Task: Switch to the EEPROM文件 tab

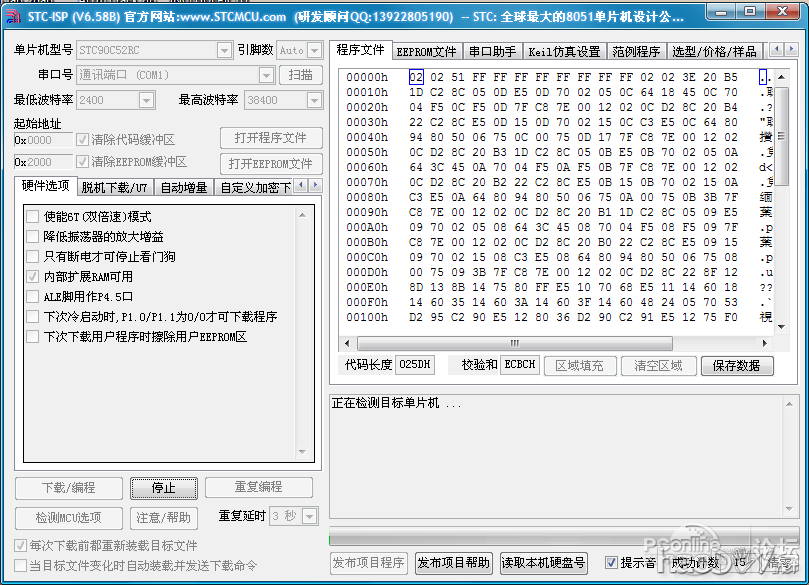Action: [x=425, y=51]
